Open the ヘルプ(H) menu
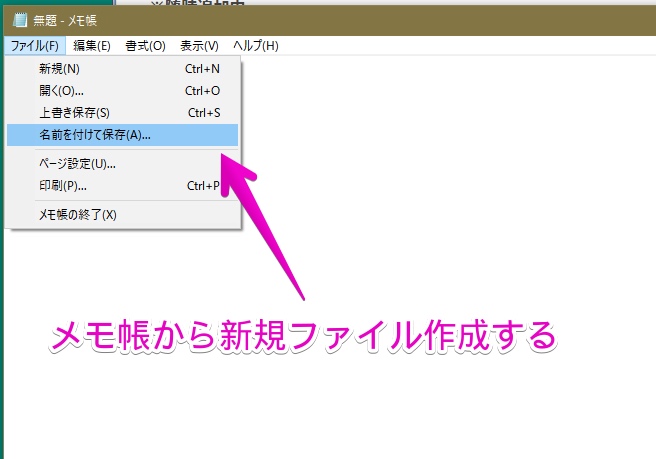 pos(256,45)
